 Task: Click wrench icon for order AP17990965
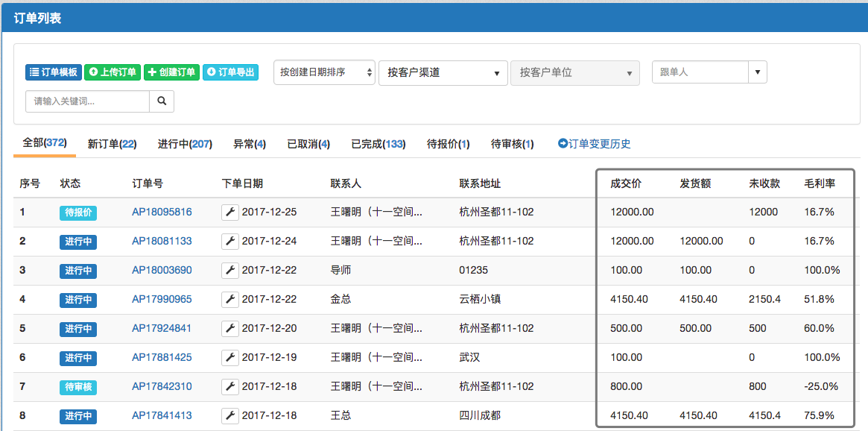click(x=230, y=299)
